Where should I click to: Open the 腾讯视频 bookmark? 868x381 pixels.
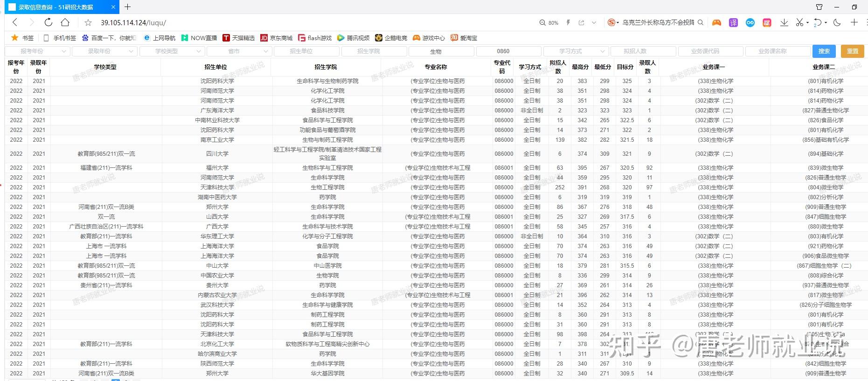(353, 38)
